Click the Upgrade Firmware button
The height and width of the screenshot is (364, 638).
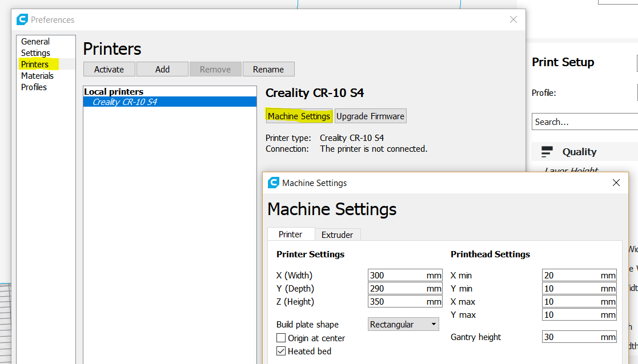click(x=370, y=116)
